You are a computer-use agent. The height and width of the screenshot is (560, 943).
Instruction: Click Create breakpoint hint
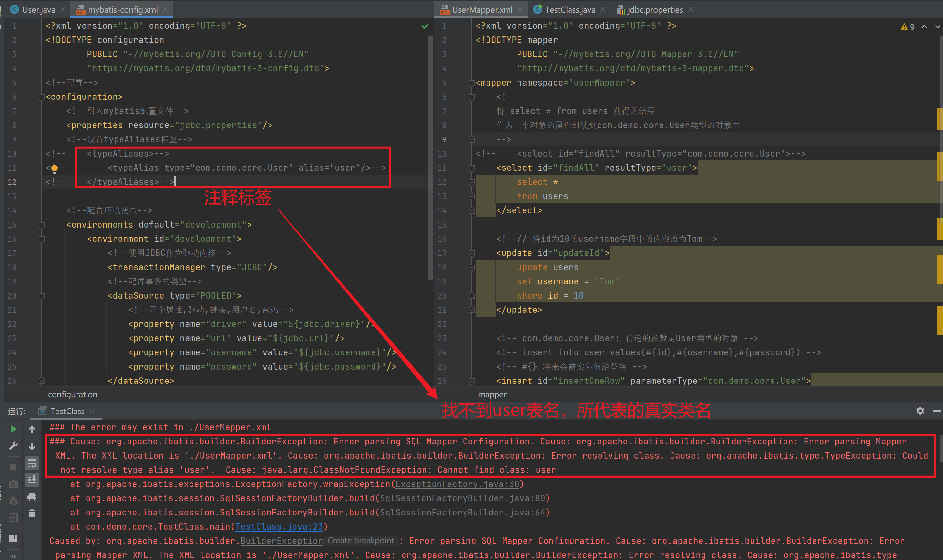click(x=360, y=540)
